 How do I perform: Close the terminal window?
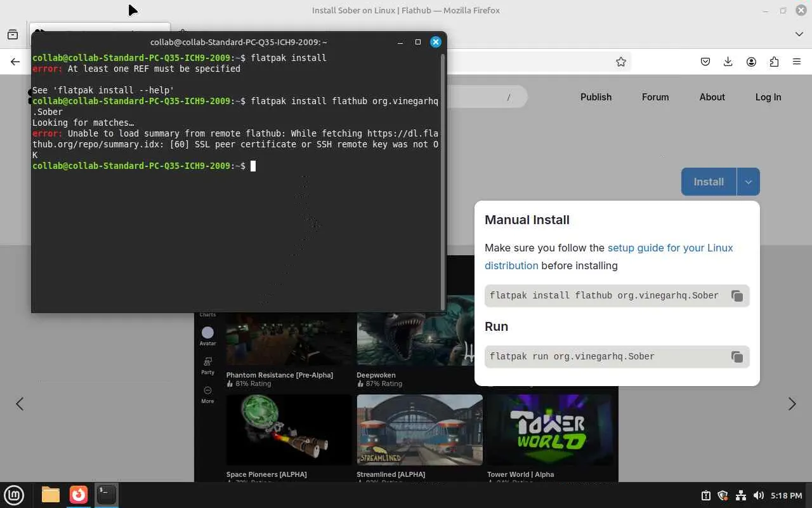click(436, 43)
